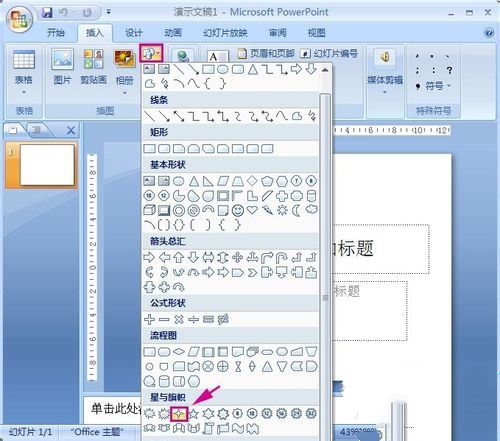Viewport: 500px width, 441px height.
Task: Open the 审阅 ribbon tab
Action: coord(278,33)
